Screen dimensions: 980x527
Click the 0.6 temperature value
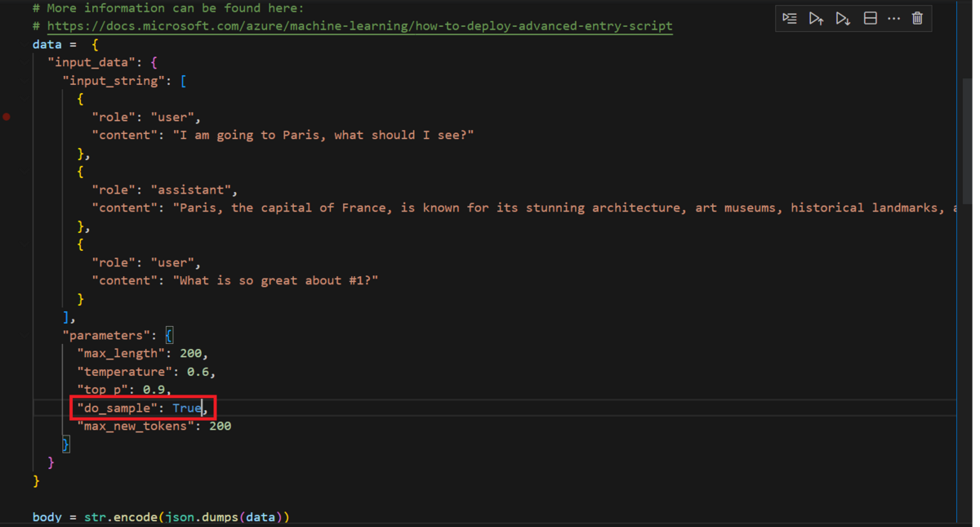point(198,372)
